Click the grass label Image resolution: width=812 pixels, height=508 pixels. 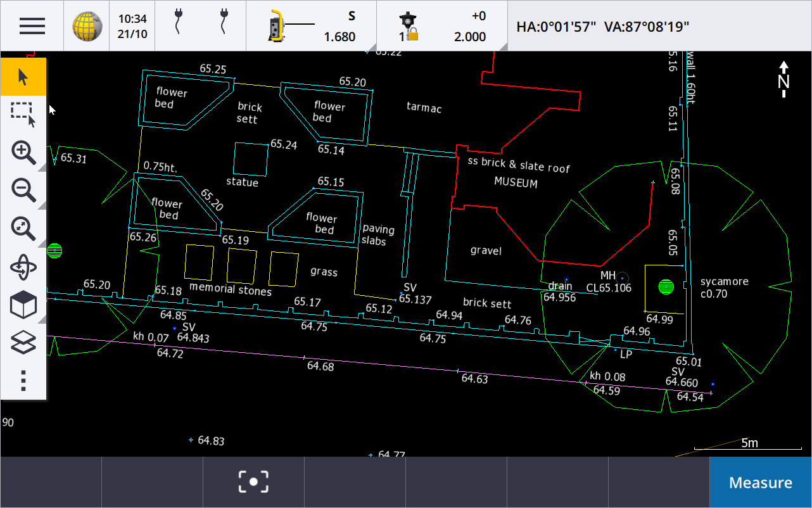324,272
